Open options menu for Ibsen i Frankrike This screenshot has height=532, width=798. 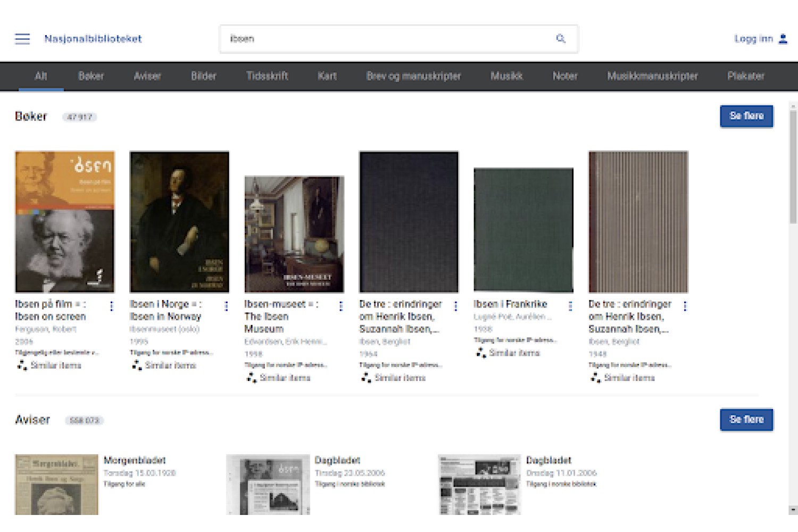click(x=570, y=306)
